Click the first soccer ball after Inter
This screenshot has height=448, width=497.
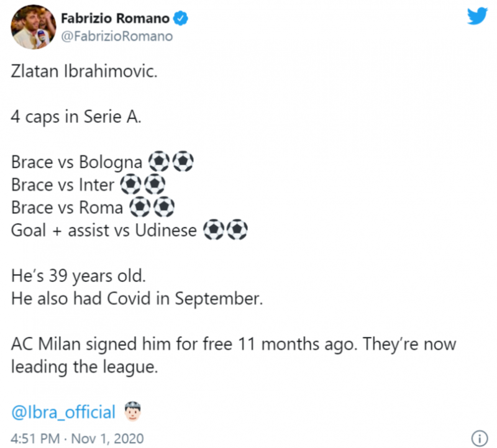(x=129, y=185)
